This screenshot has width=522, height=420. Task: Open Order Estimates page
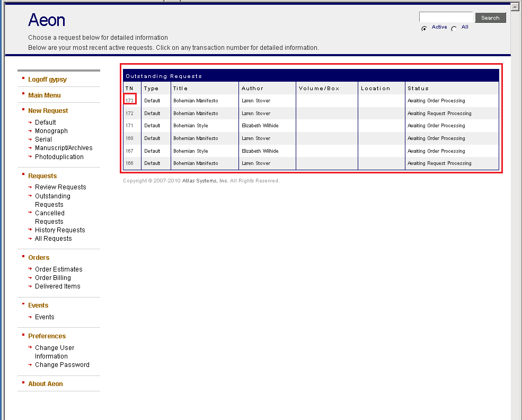pyautogui.click(x=58, y=269)
